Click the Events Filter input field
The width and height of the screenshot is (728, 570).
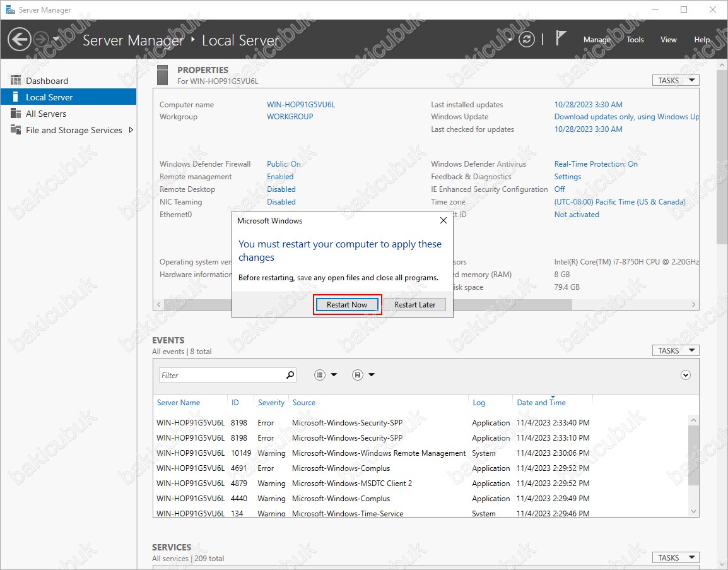tap(221, 375)
